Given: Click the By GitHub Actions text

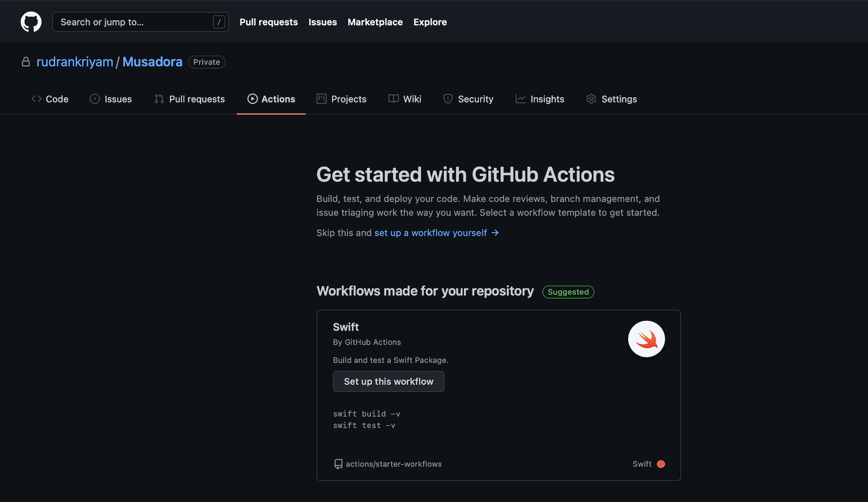Looking at the screenshot, I should point(367,342).
